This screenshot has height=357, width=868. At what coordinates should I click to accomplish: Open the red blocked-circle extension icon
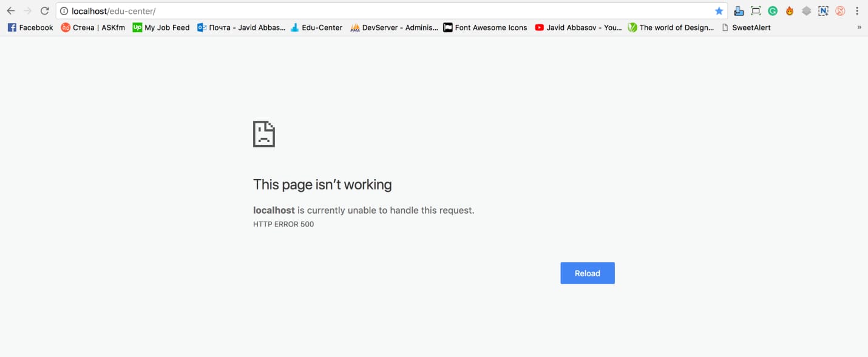pos(840,10)
